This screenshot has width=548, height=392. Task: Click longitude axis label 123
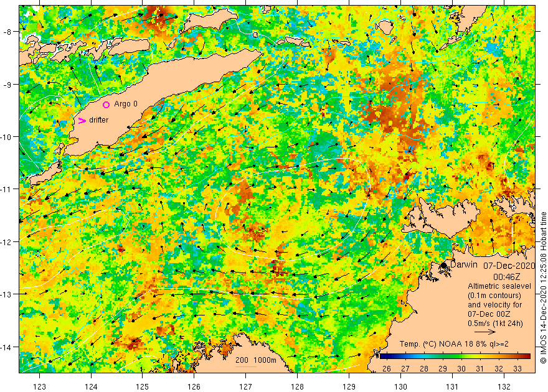39,386
